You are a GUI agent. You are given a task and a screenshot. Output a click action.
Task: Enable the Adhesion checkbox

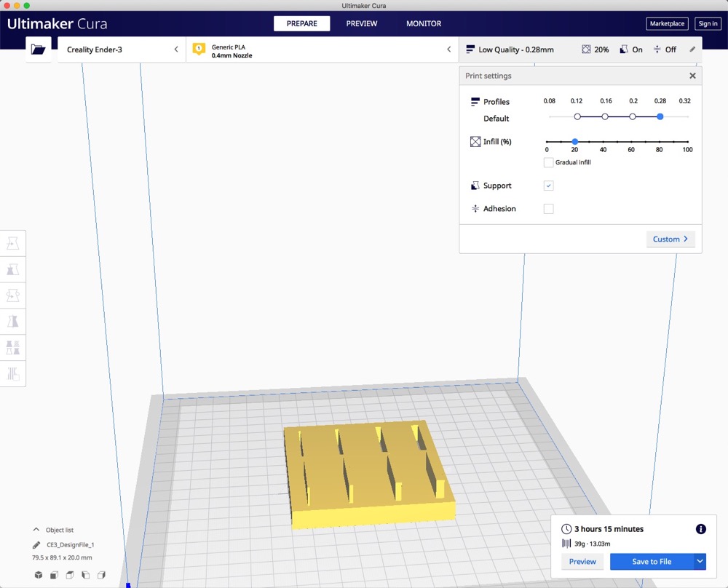548,209
